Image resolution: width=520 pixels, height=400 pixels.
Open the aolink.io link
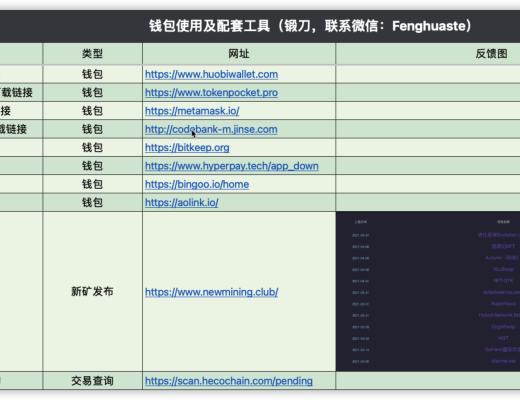pos(182,202)
